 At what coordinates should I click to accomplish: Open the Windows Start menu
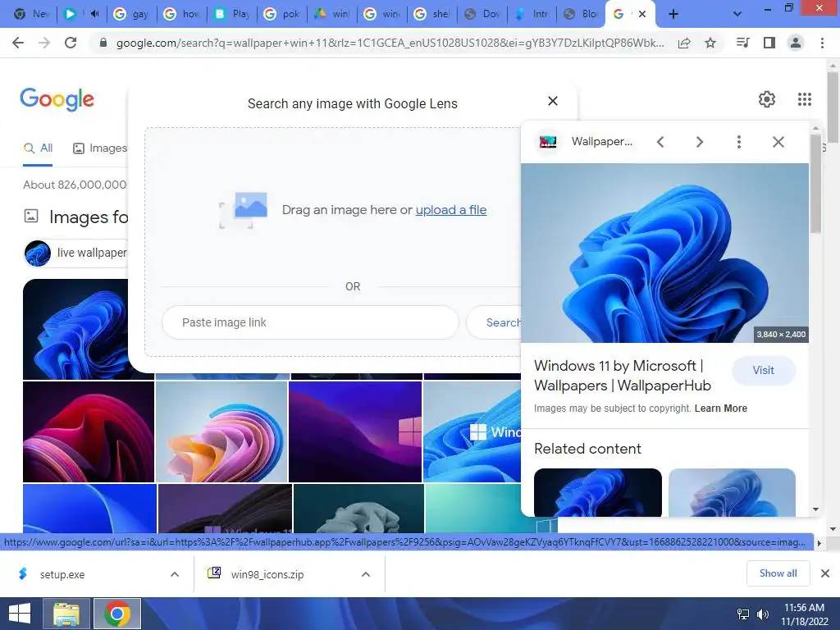coord(20,614)
